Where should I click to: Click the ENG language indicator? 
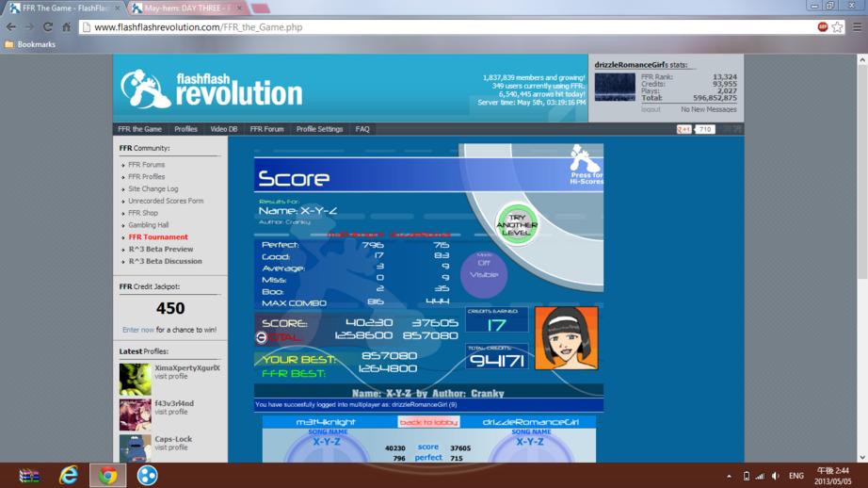coord(796,476)
